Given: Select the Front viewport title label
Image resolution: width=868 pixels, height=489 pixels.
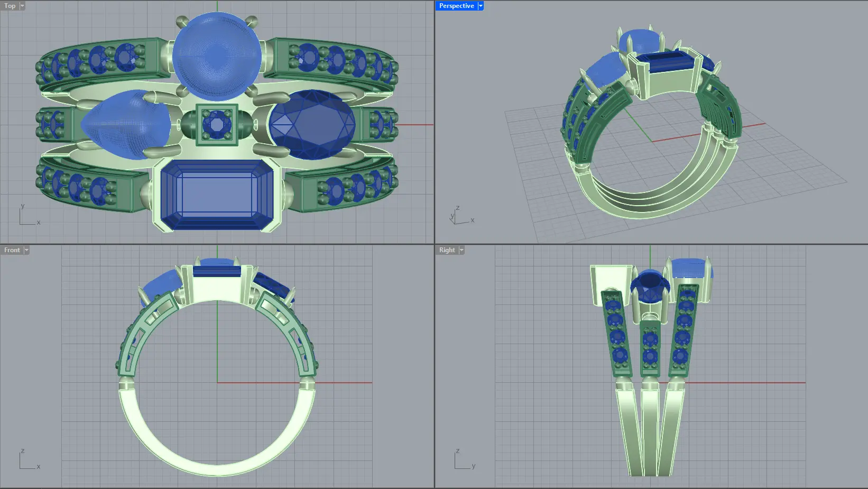Looking at the screenshot, I should coord(12,250).
